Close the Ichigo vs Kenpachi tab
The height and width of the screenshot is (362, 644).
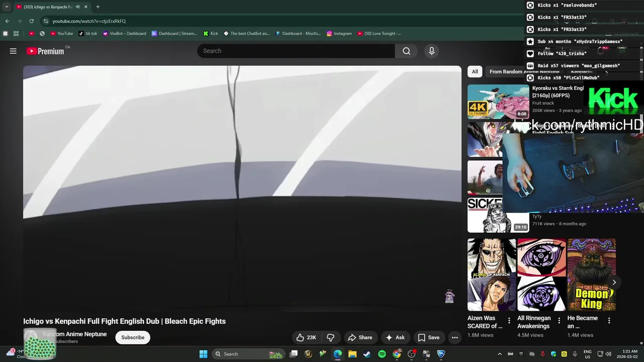86,7
